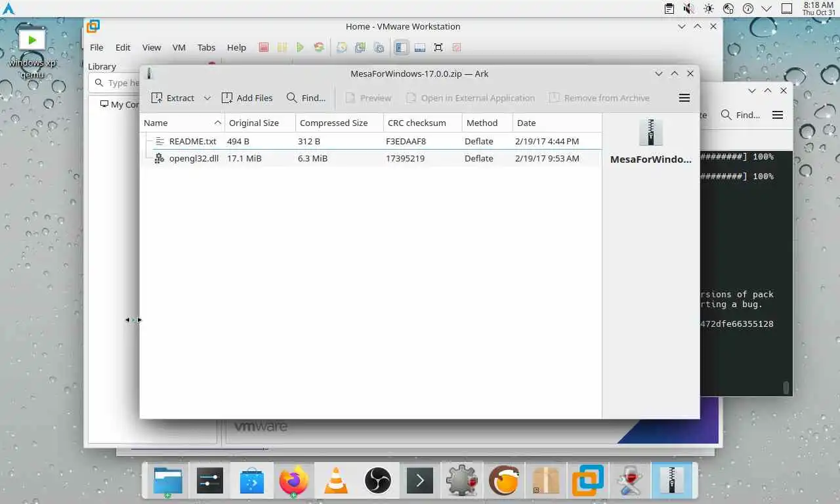Sort by Compressed Size column header
This screenshot has width=840, height=504.
(x=339, y=123)
